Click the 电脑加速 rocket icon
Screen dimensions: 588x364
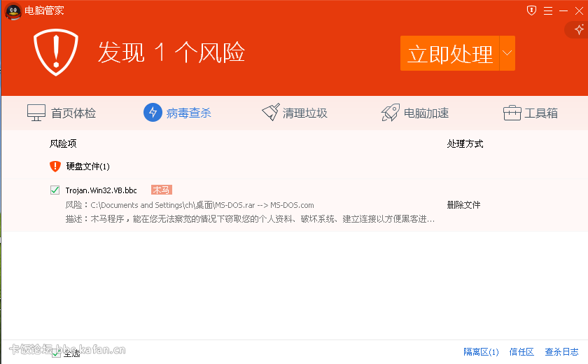(391, 113)
